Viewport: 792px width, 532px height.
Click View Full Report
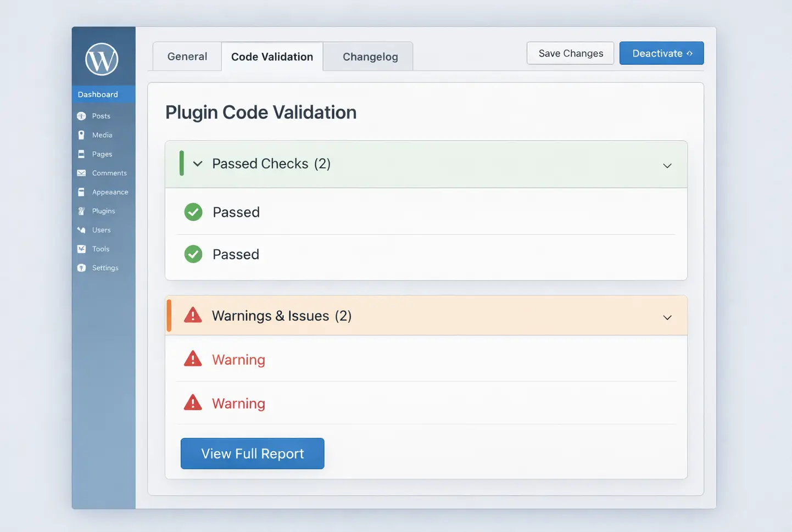252,453
